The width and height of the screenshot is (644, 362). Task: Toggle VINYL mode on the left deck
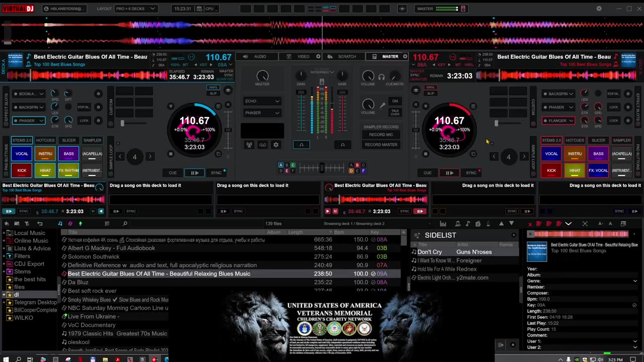pos(213,87)
